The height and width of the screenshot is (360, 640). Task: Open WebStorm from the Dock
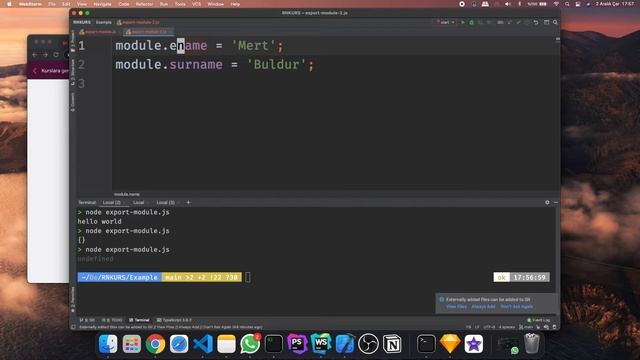click(x=321, y=344)
